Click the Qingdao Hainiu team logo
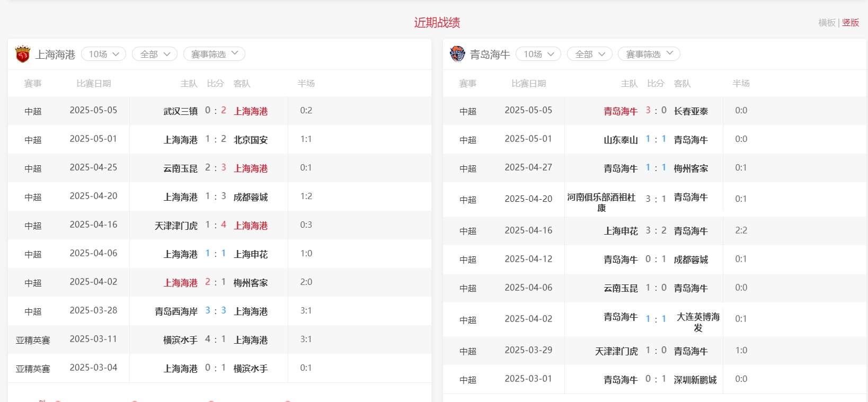 [x=457, y=54]
